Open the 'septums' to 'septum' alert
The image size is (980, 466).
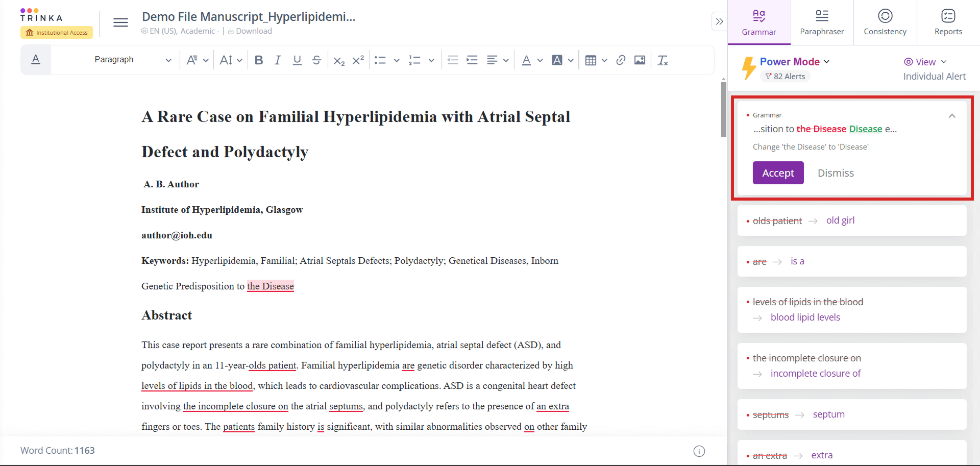tap(852, 414)
